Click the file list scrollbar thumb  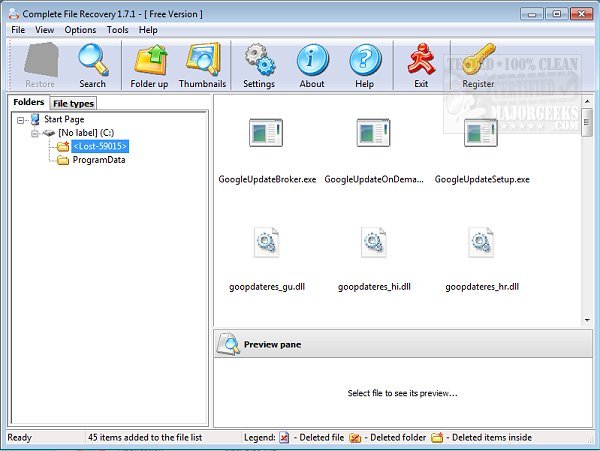click(x=587, y=122)
